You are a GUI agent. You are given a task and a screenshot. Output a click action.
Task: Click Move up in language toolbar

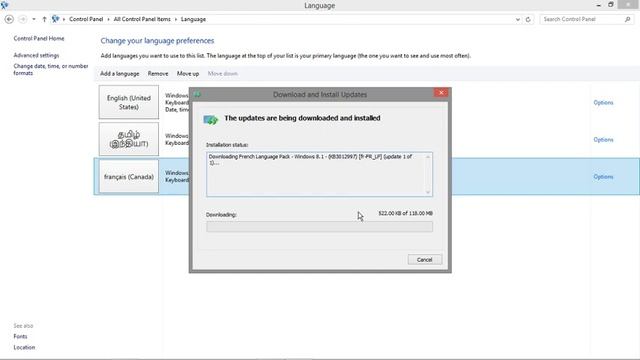(188, 73)
